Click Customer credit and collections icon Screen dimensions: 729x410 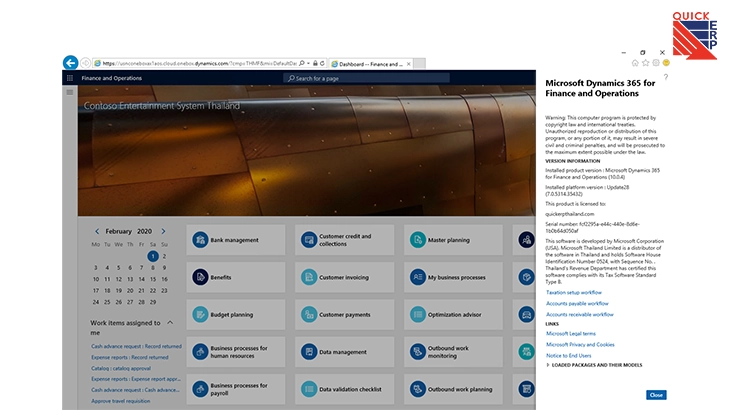[309, 240]
